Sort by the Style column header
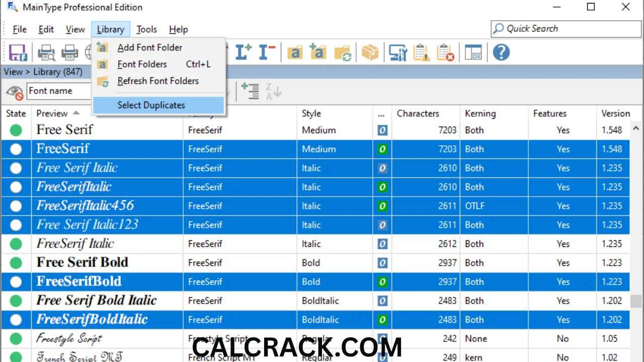 click(x=335, y=114)
